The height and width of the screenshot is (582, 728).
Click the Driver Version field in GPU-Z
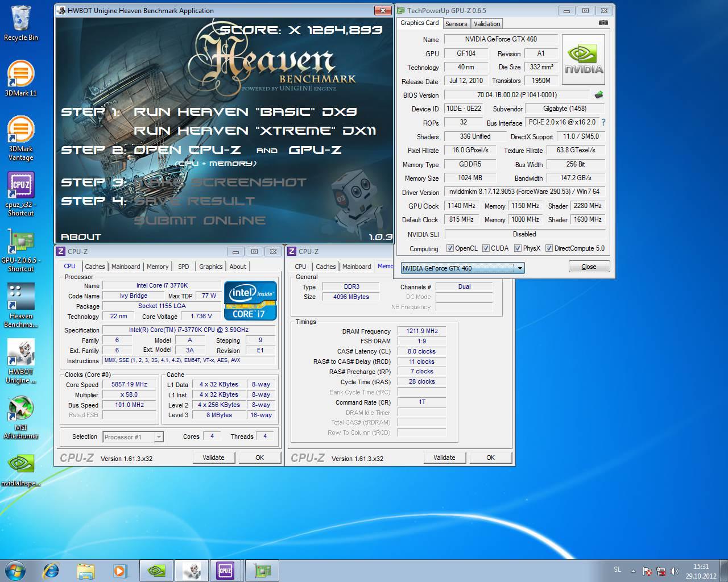click(x=524, y=192)
